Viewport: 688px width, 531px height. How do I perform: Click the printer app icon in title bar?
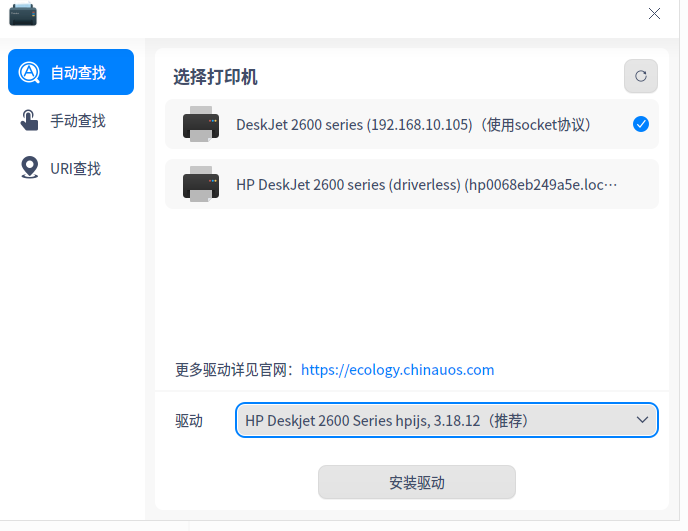point(23,14)
